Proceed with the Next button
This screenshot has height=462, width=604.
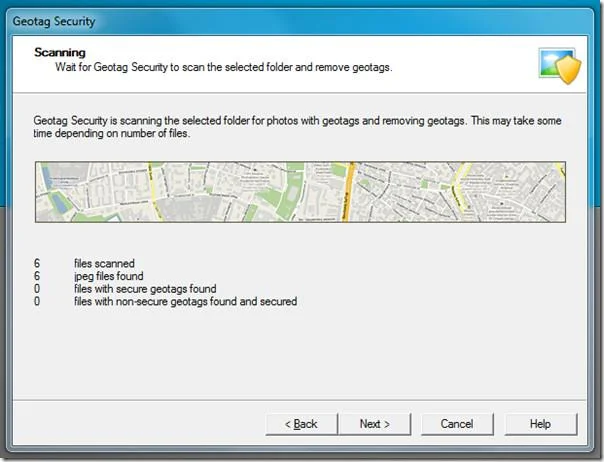pos(375,424)
